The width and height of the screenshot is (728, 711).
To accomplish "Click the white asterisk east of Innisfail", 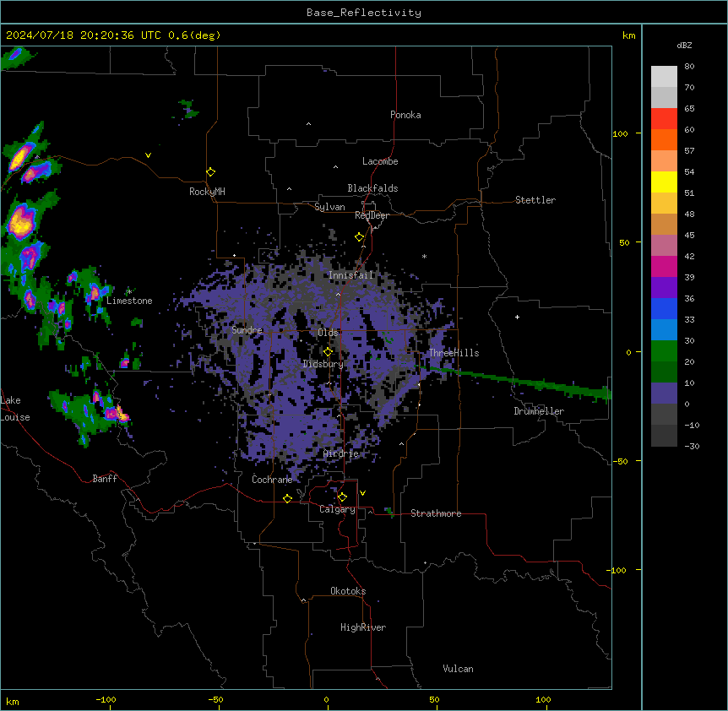I will coord(424,256).
